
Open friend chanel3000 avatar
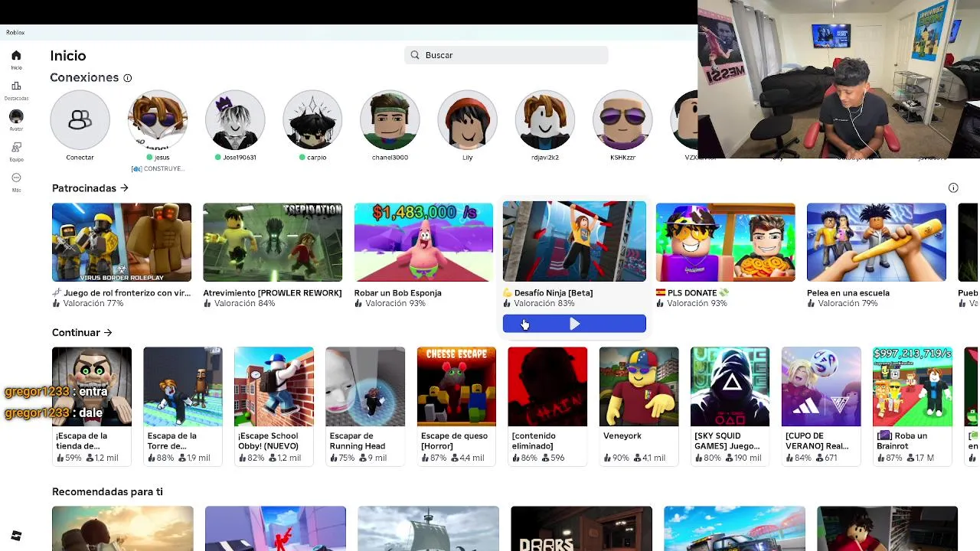click(390, 120)
